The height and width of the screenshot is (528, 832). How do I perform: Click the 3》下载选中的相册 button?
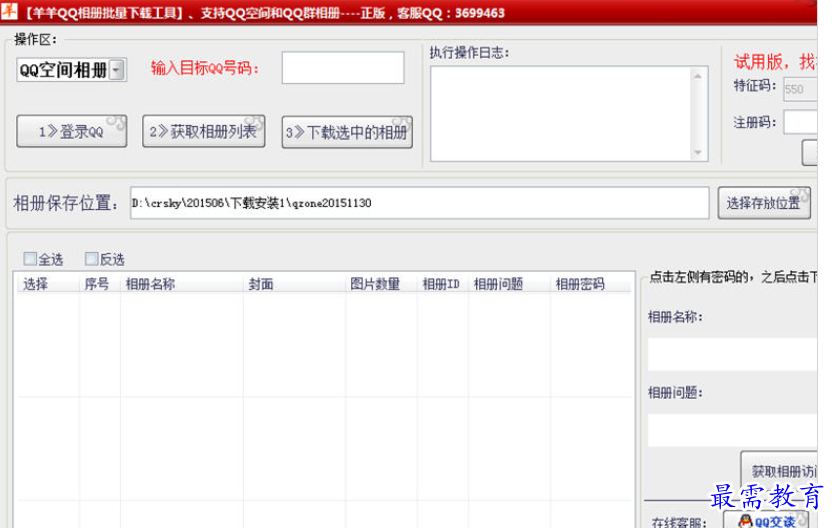[347, 132]
